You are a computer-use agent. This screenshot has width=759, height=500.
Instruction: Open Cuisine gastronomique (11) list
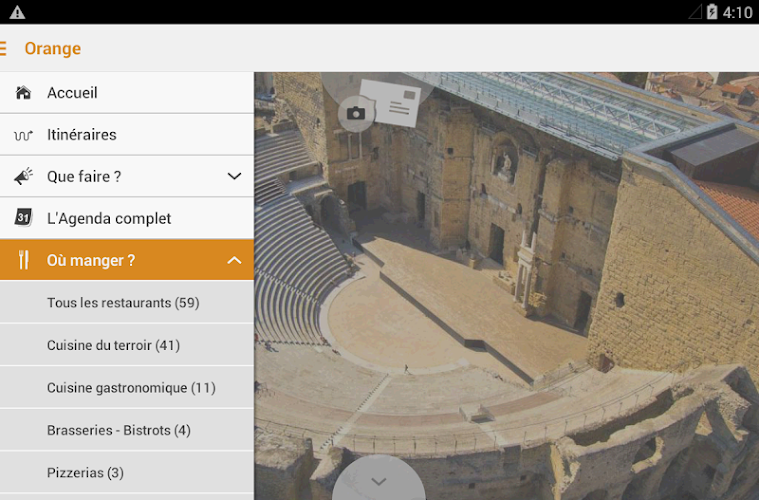coord(131,387)
